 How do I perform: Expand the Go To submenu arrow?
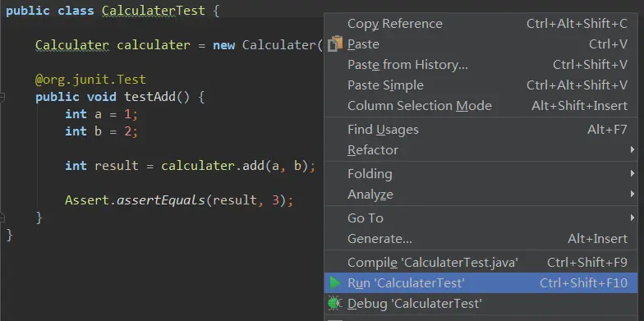(632, 218)
